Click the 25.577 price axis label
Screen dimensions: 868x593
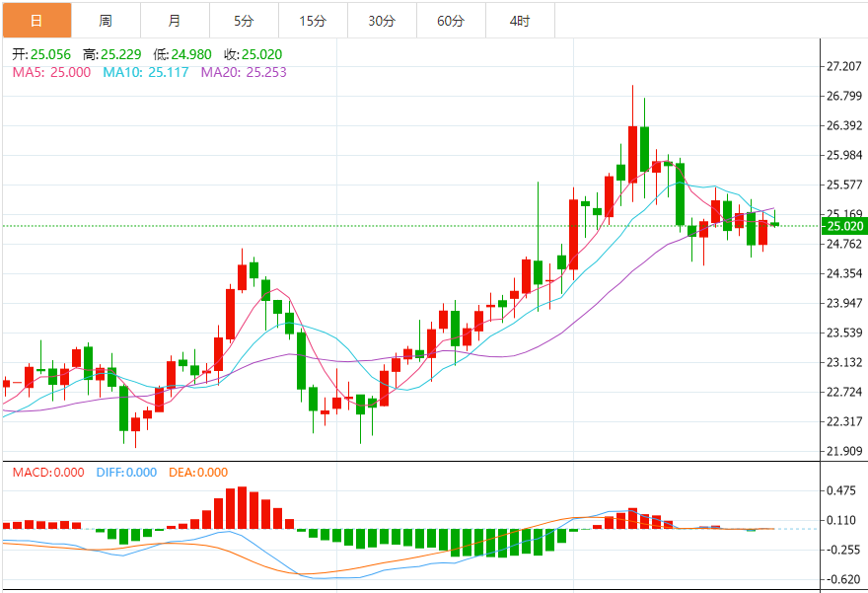tap(844, 185)
